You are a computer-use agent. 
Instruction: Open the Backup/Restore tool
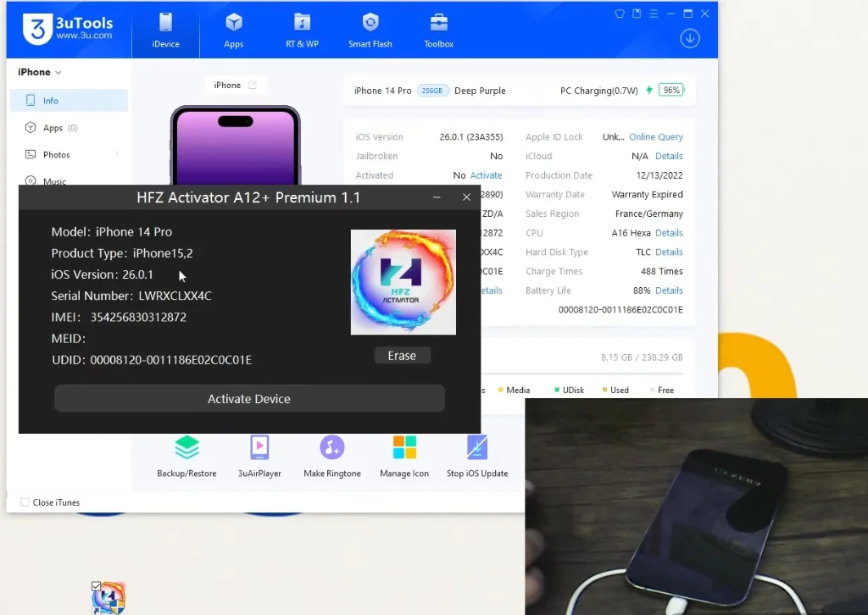186,457
